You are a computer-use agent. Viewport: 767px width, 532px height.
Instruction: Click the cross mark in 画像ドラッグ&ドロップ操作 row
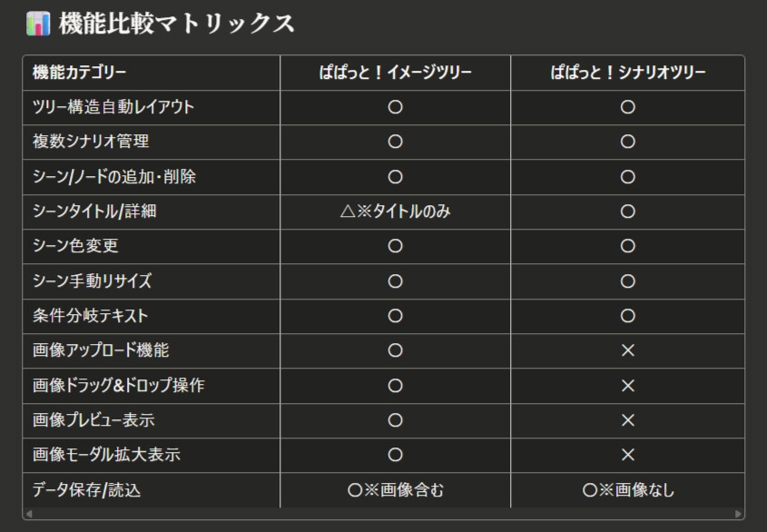[627, 386]
